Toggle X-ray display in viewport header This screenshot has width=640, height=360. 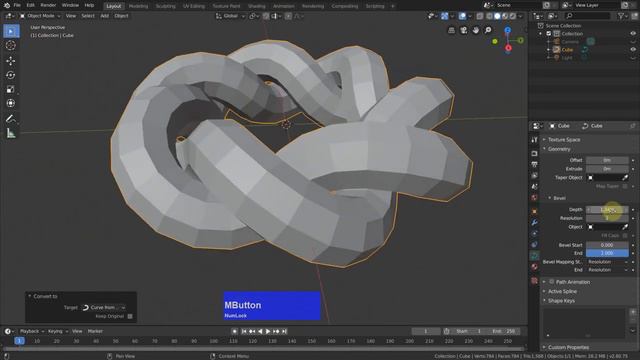tap(480, 16)
